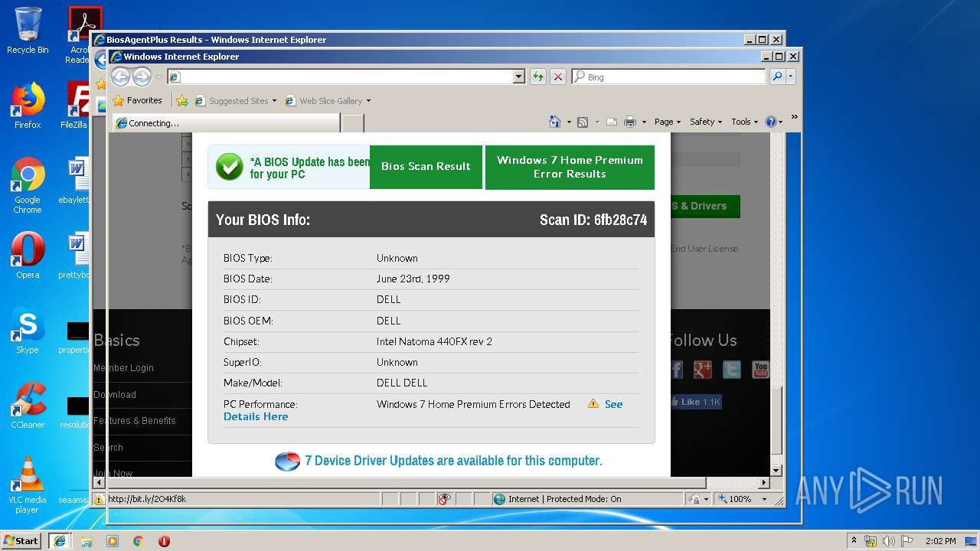Expand the command bar overflow chevron
Image resolution: width=980 pixels, height=551 pixels.
point(794,117)
